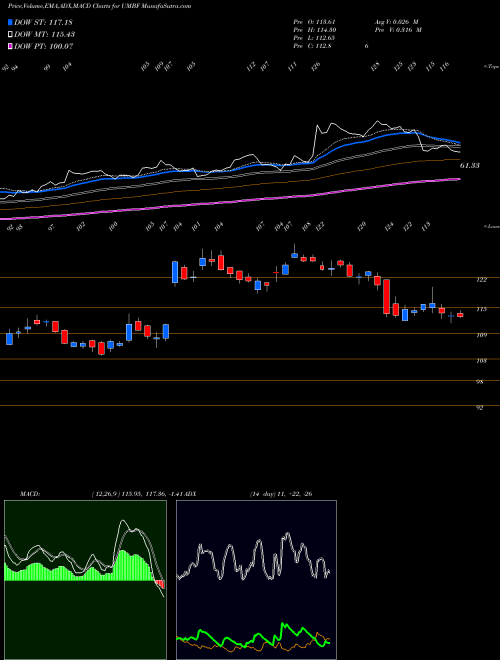Click the 'Pre O: 113.61' value

(x=314, y=22)
